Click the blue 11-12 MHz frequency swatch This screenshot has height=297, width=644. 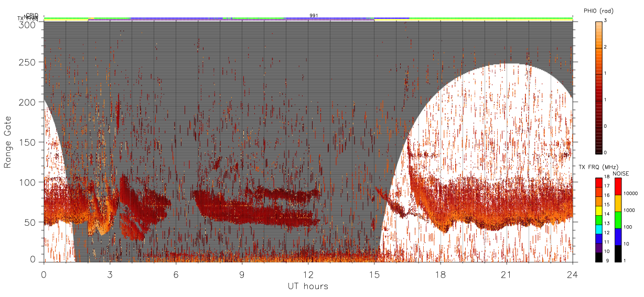coord(599,238)
